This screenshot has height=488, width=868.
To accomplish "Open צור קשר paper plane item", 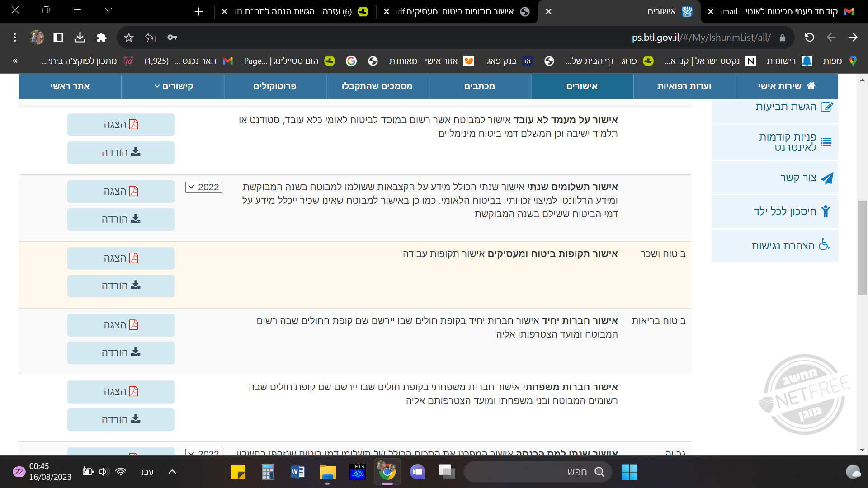I will 798,178.
